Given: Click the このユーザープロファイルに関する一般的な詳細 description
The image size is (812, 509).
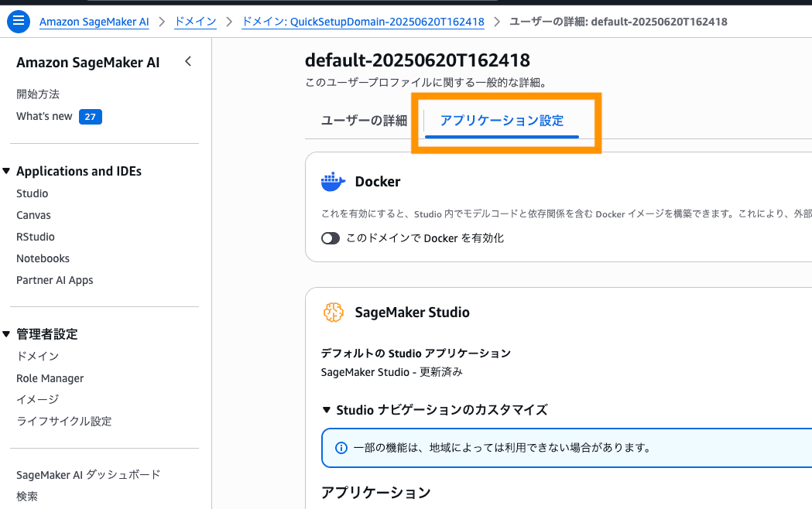Looking at the screenshot, I should 426,83.
